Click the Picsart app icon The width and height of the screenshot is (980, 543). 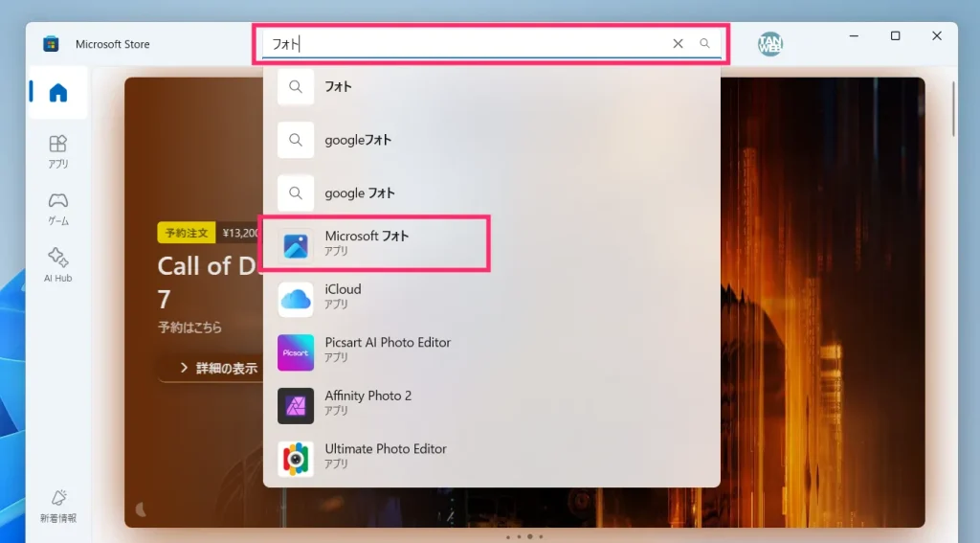click(296, 352)
